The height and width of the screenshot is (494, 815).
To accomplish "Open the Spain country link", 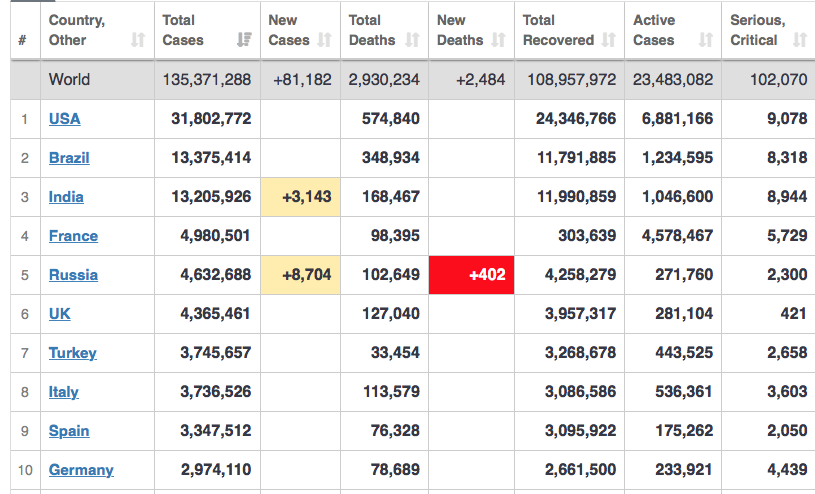I will (69, 431).
